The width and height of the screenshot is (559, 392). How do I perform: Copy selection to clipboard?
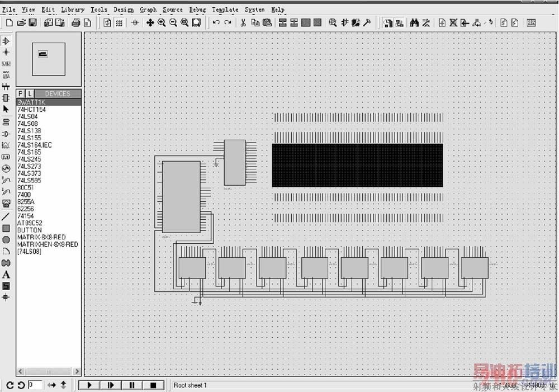pos(255,23)
